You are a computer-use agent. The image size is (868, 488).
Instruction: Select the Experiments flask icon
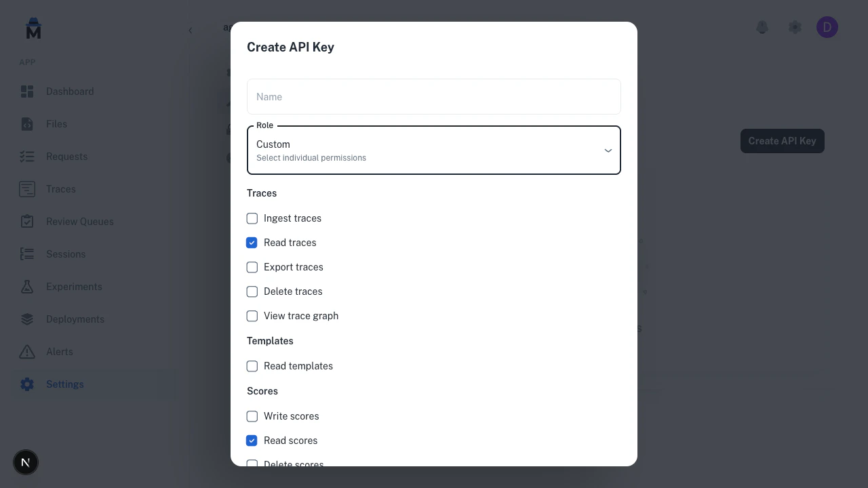point(27,287)
